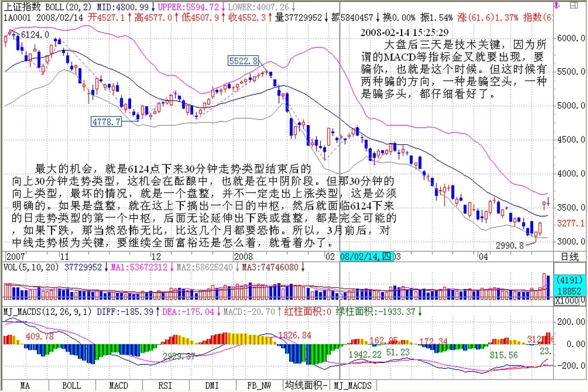Click the 08/02/14 date marker on time axis

click(x=366, y=256)
